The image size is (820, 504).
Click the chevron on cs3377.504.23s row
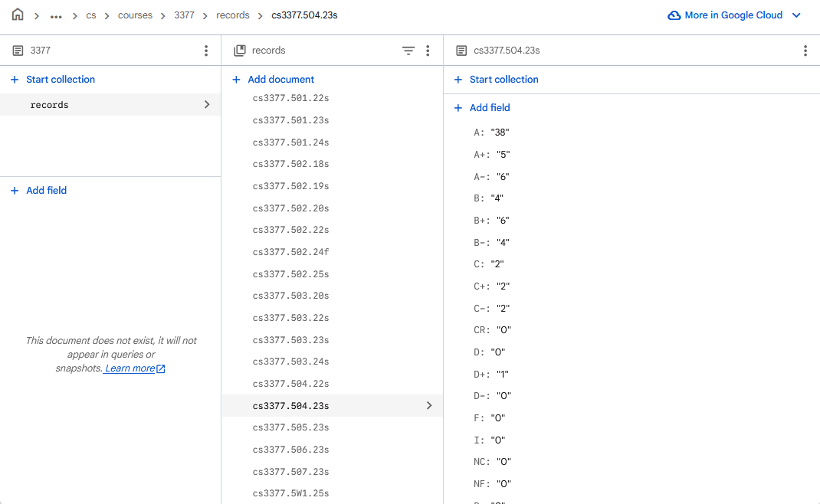429,406
